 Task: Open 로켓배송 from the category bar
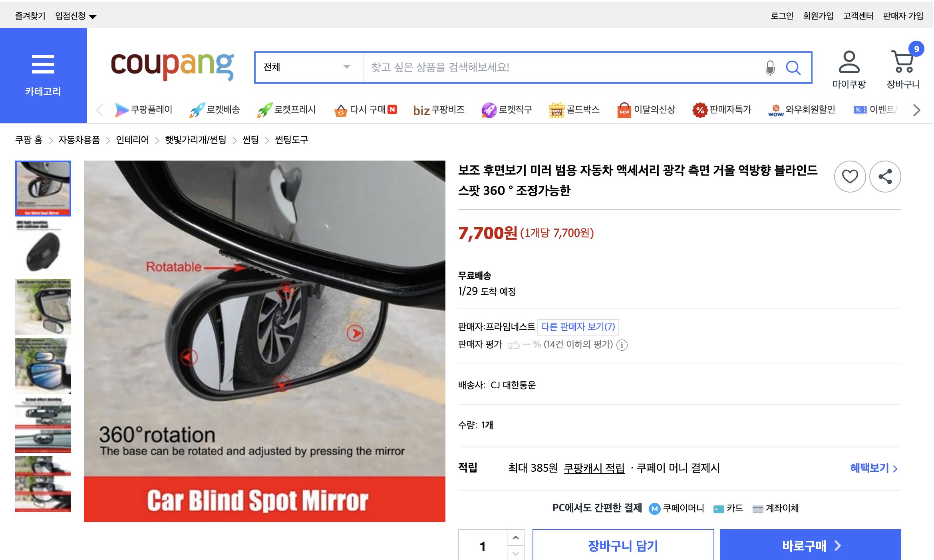(x=215, y=110)
